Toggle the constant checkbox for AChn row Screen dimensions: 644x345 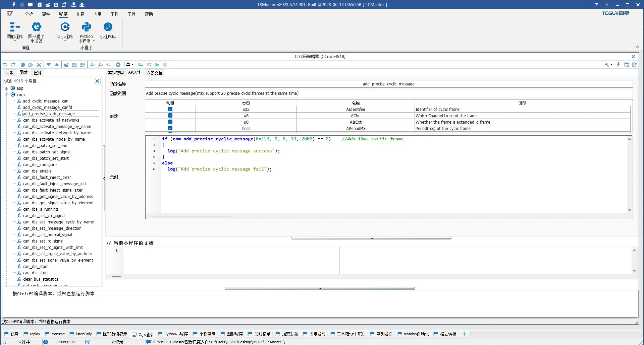pos(170,116)
